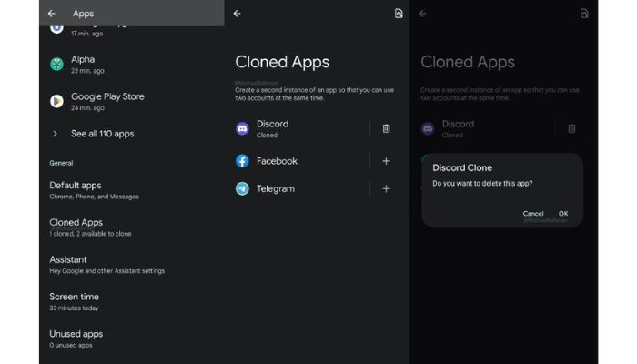Tap dimmed trash icon behind the dialog
The image size is (637, 364).
point(571,129)
